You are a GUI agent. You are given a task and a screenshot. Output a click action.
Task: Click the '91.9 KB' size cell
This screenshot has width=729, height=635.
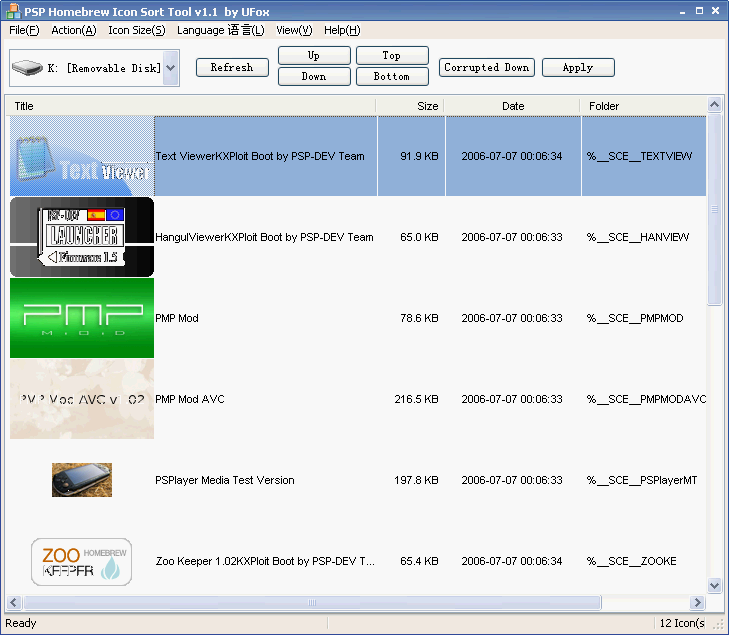click(419, 156)
